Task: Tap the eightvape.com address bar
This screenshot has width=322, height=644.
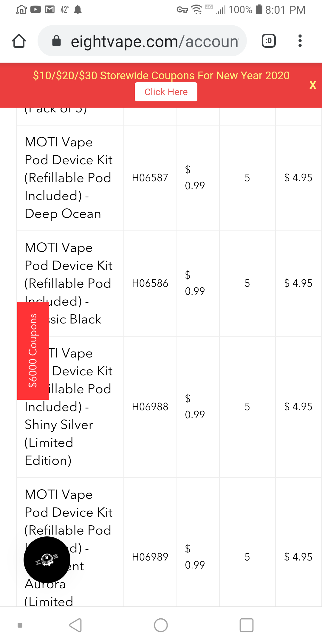Action: [x=154, y=41]
